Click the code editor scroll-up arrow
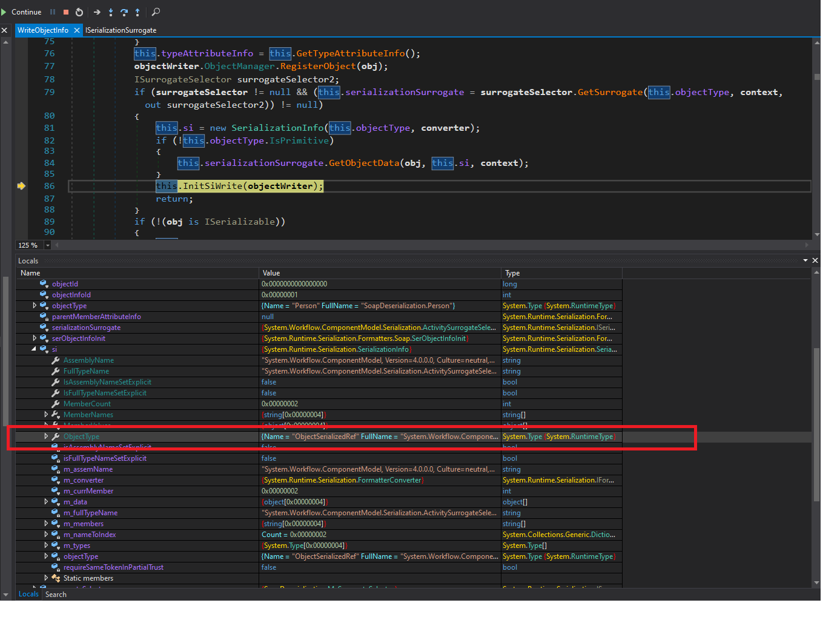The width and height of the screenshot is (840, 620). pyautogui.click(x=817, y=42)
